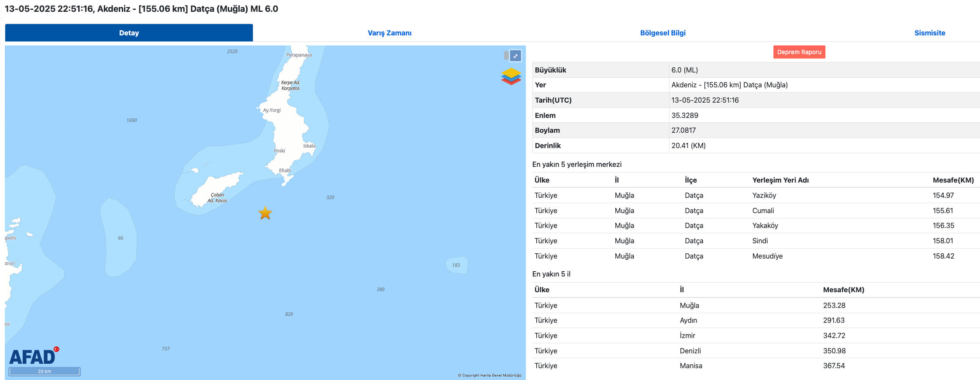Select the Sismisite tab
Image resolution: width=980 pixels, height=380 pixels.
coord(929,33)
